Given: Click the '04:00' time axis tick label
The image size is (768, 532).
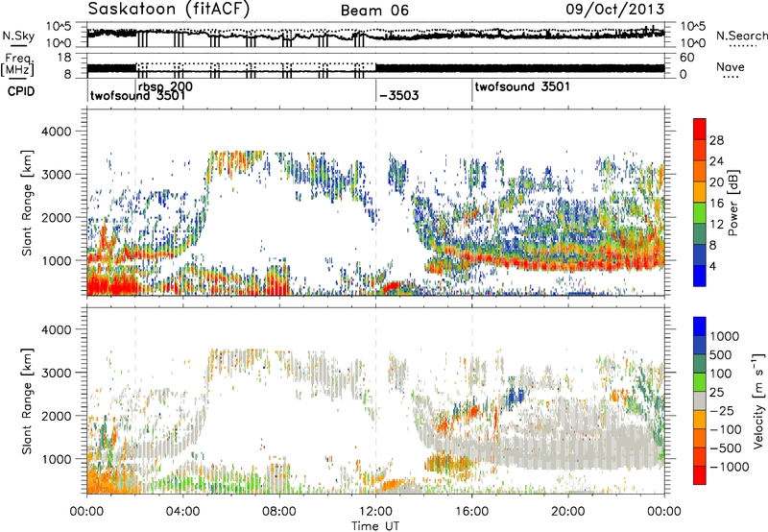Looking at the screenshot, I should click(x=183, y=512).
